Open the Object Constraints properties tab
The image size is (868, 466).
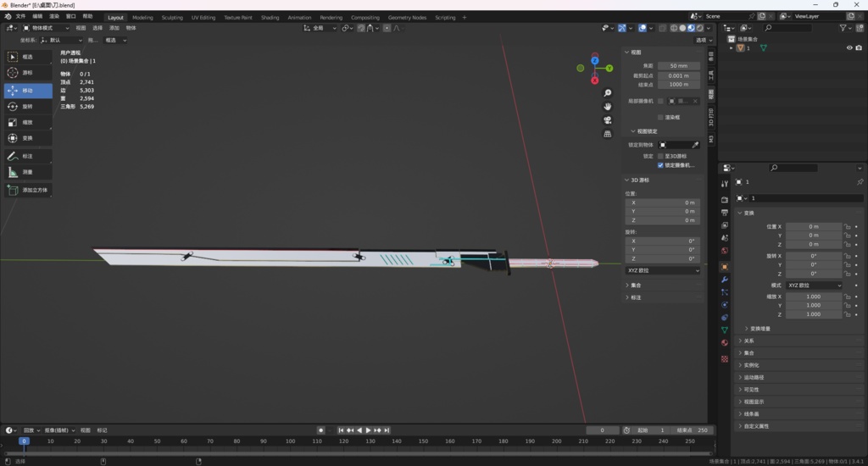click(x=725, y=318)
